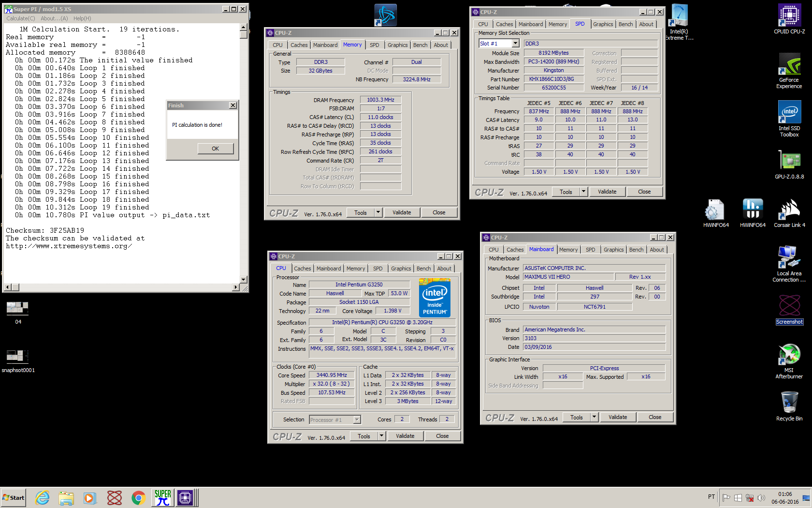Open Corsair Link 4 desktop icon
This screenshot has height=508, width=812.
coord(789,213)
